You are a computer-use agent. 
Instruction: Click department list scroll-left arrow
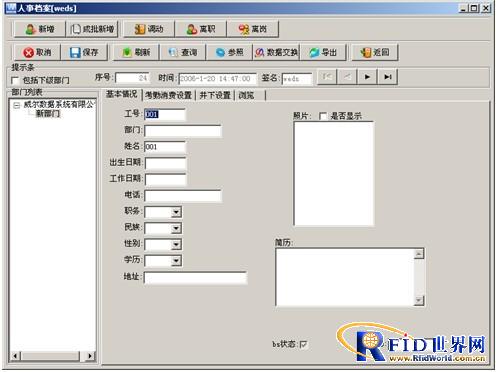tap(15, 356)
